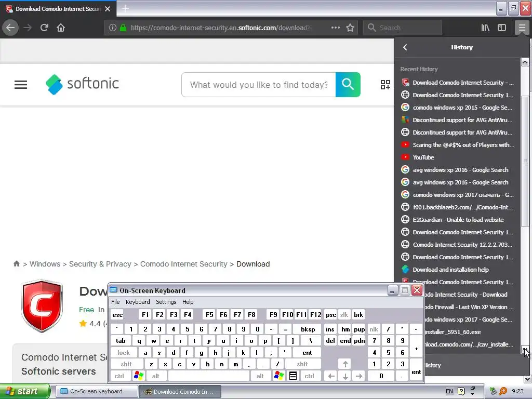532x399 pixels.
Task: Click the psc key on On-Screen Keyboard
Action: pos(331,315)
